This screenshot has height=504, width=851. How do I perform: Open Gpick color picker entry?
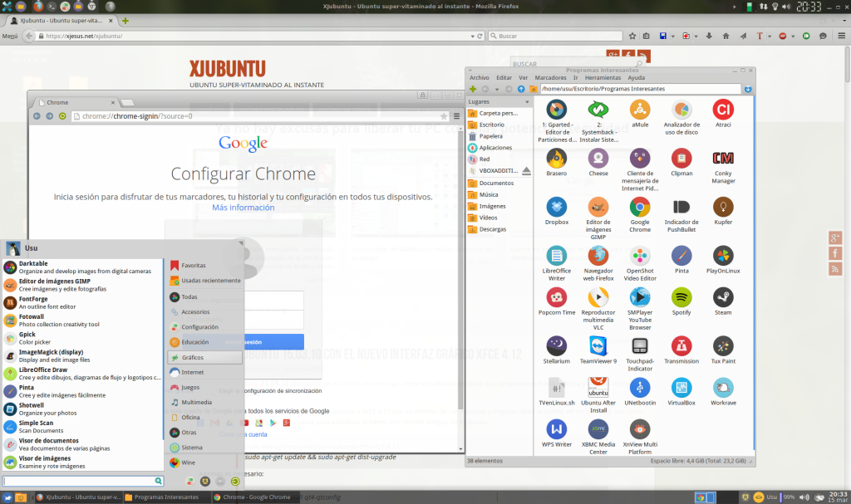tap(82, 338)
